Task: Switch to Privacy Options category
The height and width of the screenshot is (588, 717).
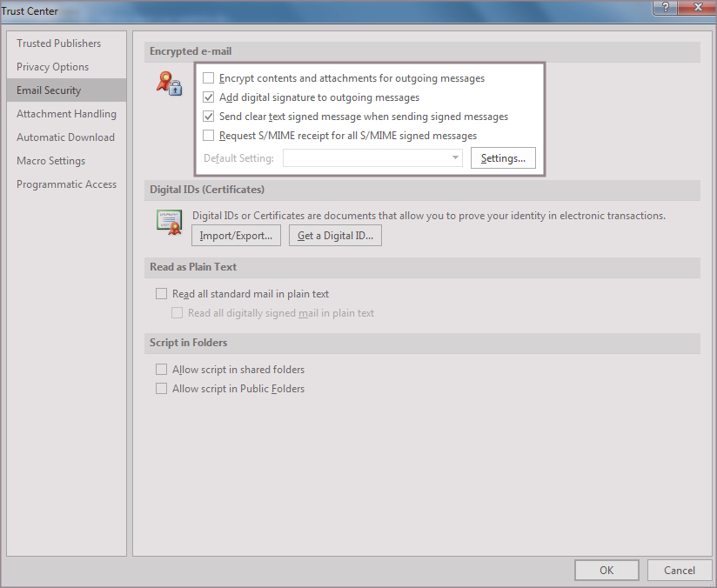Action: (52, 67)
